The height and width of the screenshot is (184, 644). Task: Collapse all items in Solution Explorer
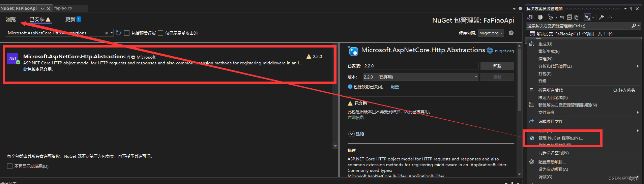coord(569,17)
